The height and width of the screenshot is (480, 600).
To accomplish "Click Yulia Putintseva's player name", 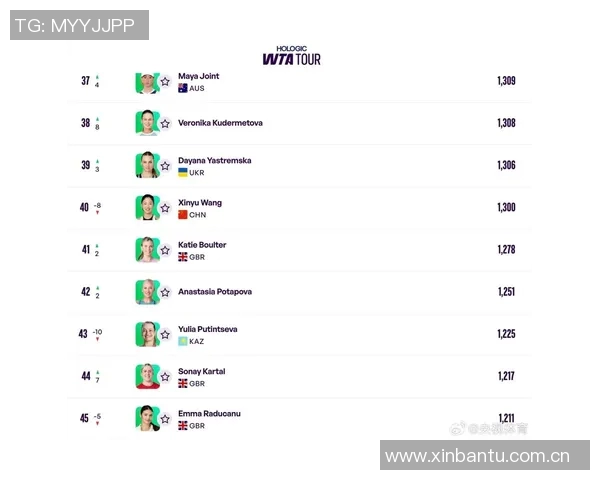I will click(207, 329).
